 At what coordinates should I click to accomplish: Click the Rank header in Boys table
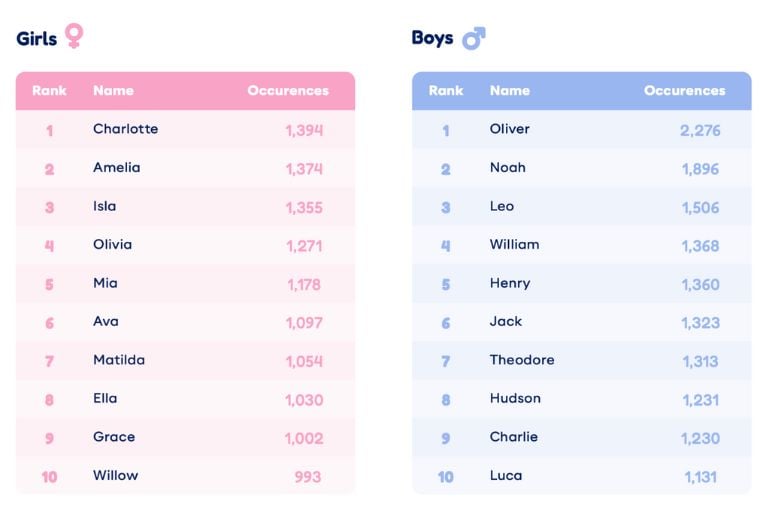446,90
